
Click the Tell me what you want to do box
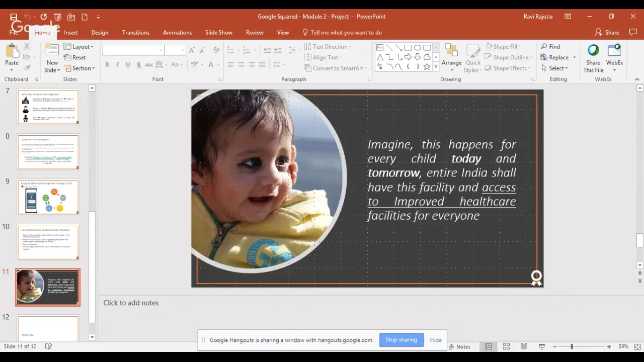(x=342, y=33)
